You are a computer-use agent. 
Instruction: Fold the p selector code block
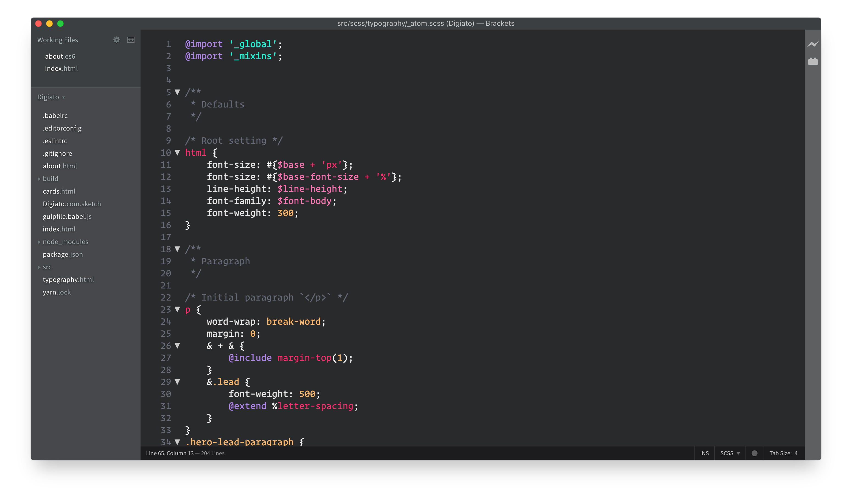click(177, 309)
